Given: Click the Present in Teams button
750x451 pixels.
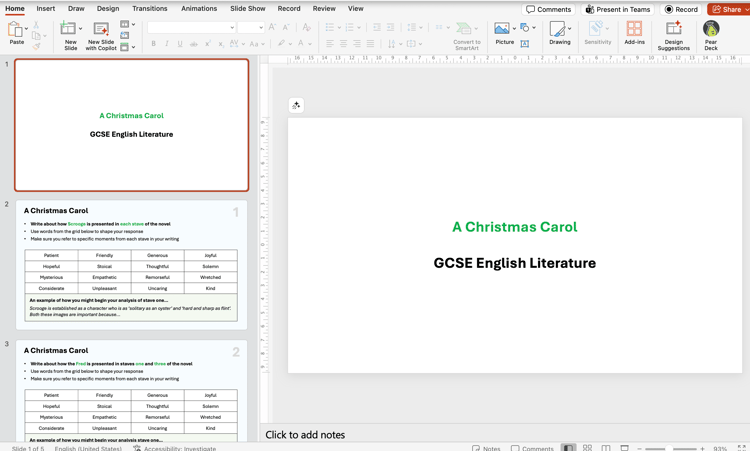Looking at the screenshot, I should point(617,9).
